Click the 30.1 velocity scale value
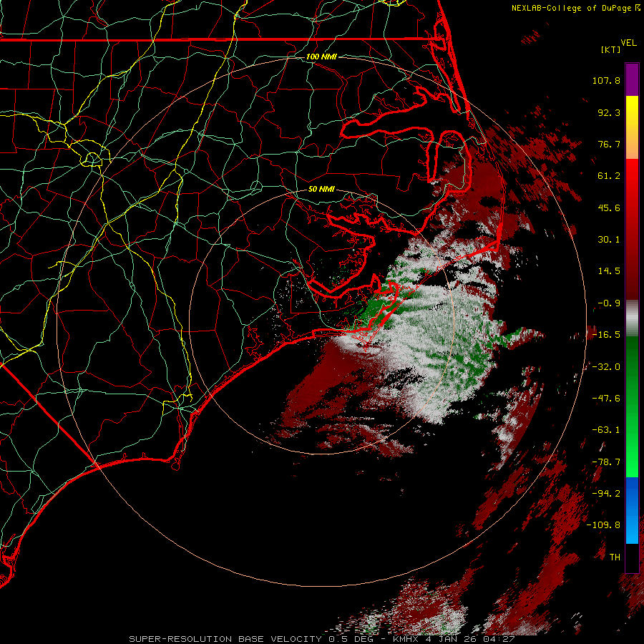The width and height of the screenshot is (644, 644). (609, 240)
